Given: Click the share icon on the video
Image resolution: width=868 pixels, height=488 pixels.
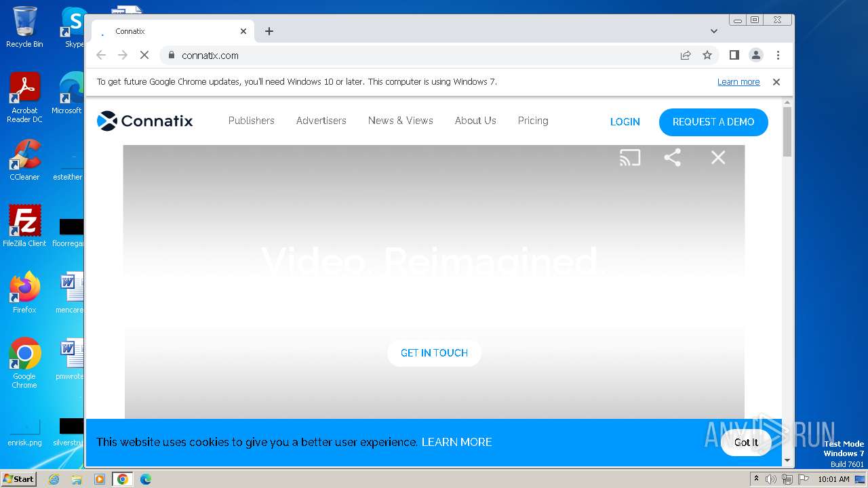Looking at the screenshot, I should coord(672,158).
